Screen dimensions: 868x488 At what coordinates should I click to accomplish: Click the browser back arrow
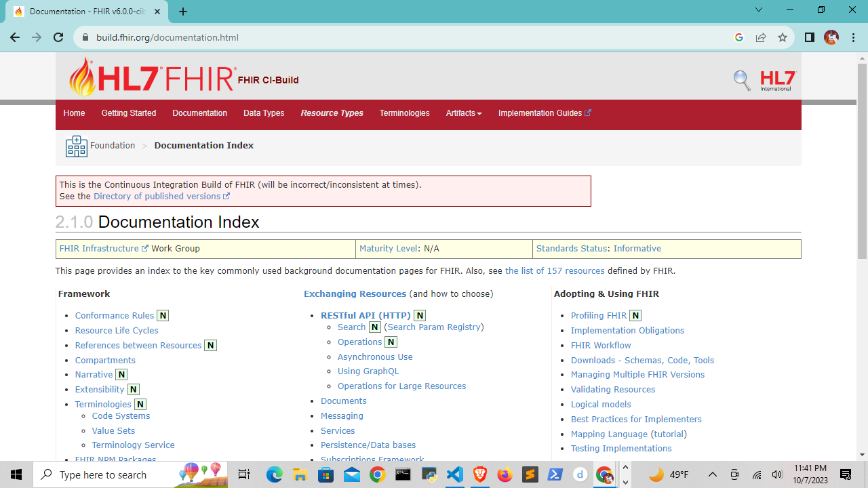point(15,37)
